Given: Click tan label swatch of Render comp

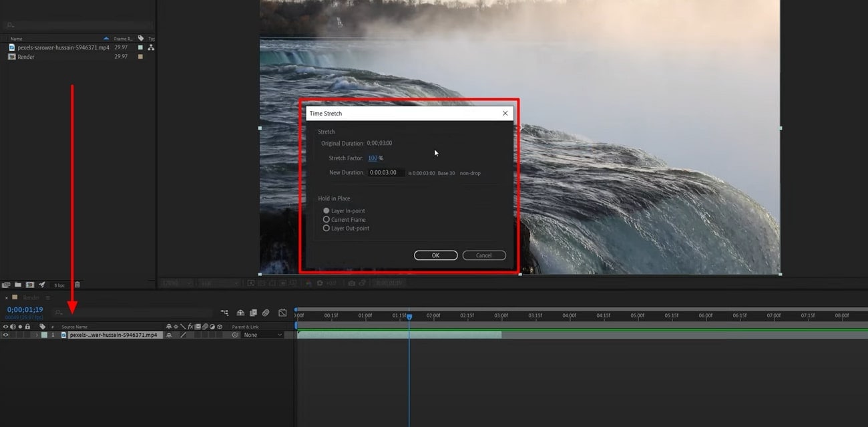Looking at the screenshot, I should pyautogui.click(x=140, y=57).
